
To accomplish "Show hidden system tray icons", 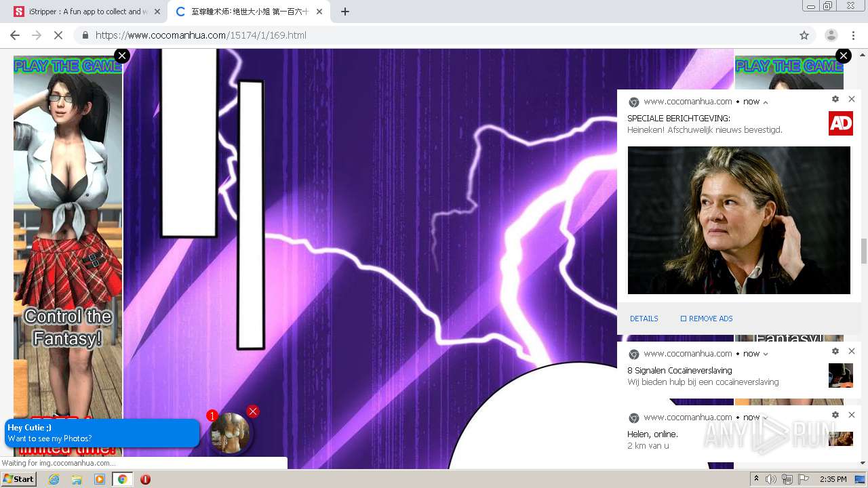I will click(x=757, y=479).
